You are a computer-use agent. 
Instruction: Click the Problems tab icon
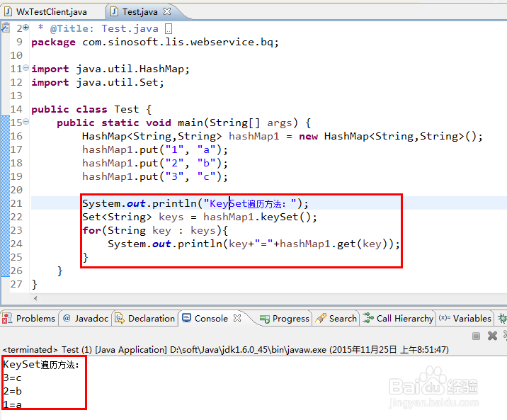[7, 319]
